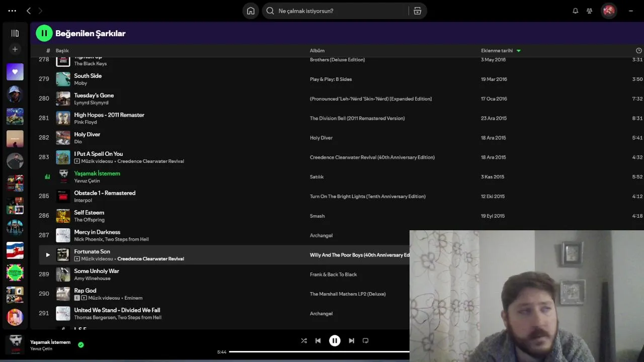Open the profile avatar menu
Screen dimensions: 644x362
(609, 11)
